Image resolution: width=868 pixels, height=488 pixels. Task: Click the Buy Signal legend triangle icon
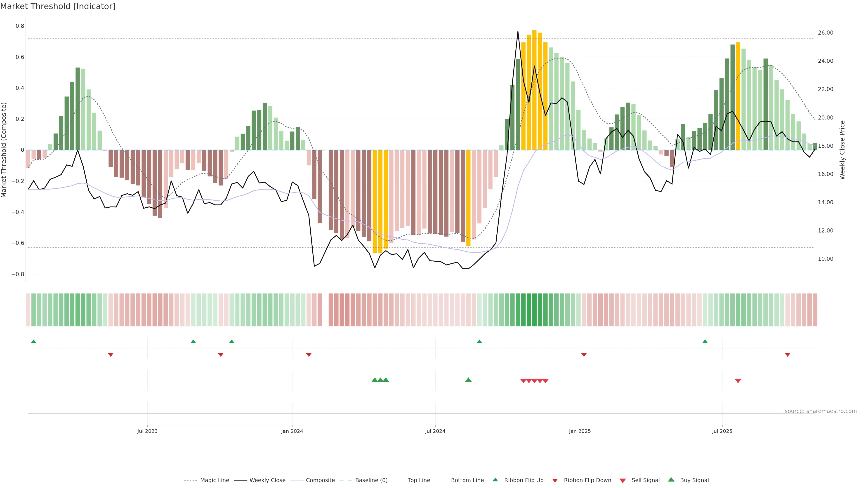pyautogui.click(x=671, y=480)
